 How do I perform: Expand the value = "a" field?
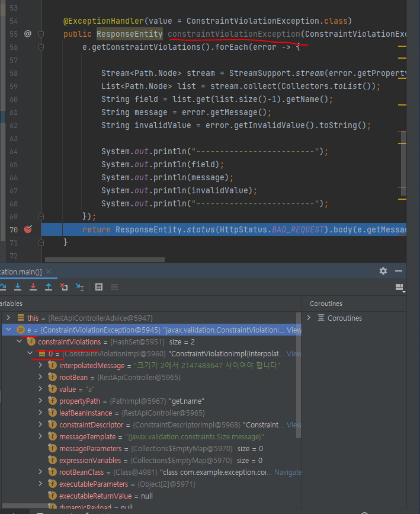pos(40,388)
